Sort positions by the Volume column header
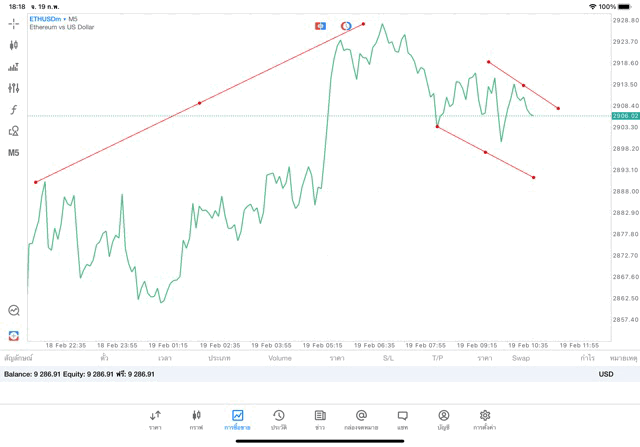Image resolution: width=640 pixels, height=447 pixels. [x=280, y=357]
